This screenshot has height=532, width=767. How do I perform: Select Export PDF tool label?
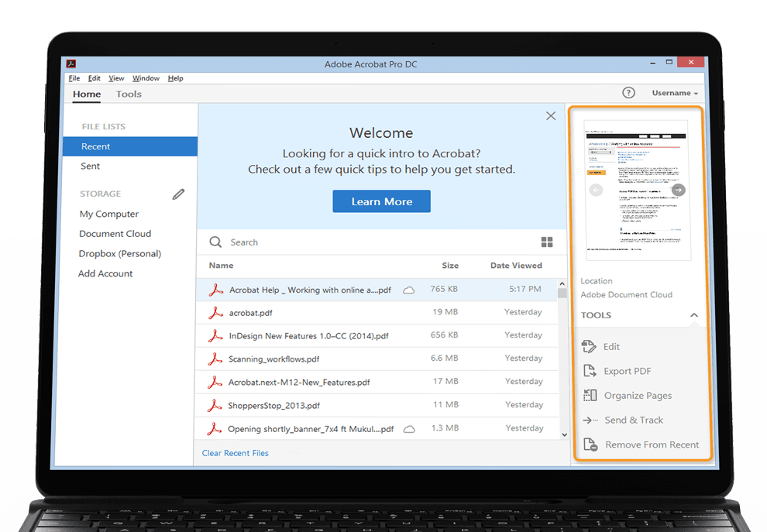pyautogui.click(x=628, y=371)
